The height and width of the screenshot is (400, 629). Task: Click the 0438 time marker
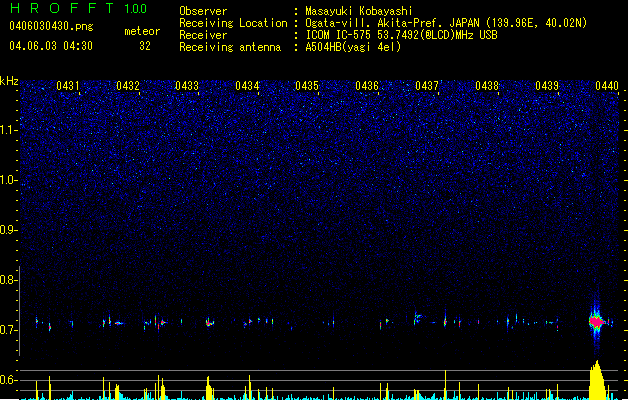(x=487, y=85)
